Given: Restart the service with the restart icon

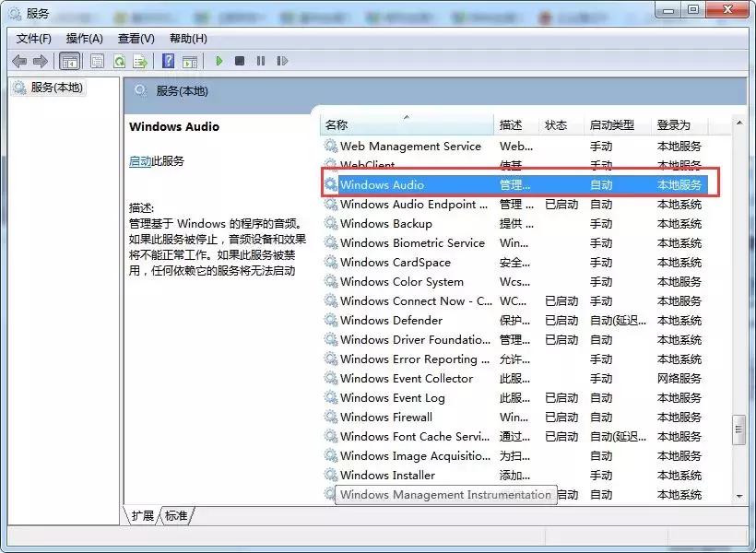Looking at the screenshot, I should [x=282, y=61].
